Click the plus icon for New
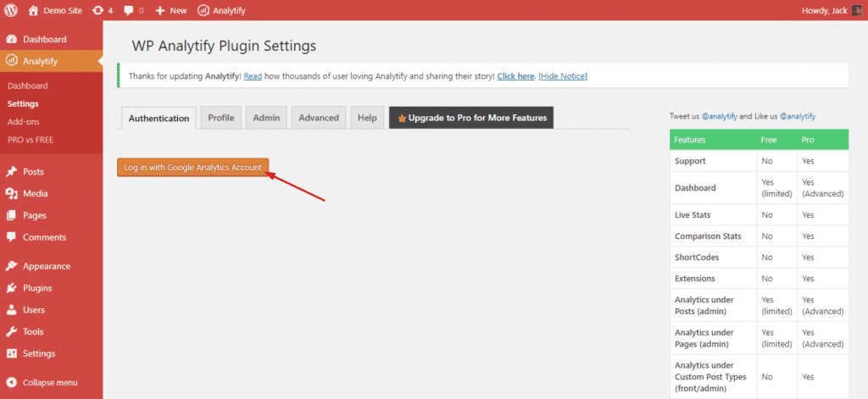The image size is (868, 399). 160,10
